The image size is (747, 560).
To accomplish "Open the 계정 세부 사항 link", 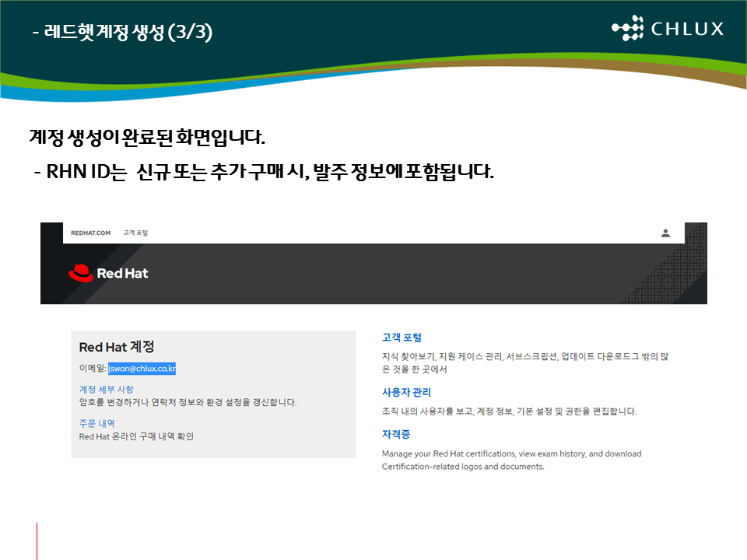I will [x=107, y=390].
